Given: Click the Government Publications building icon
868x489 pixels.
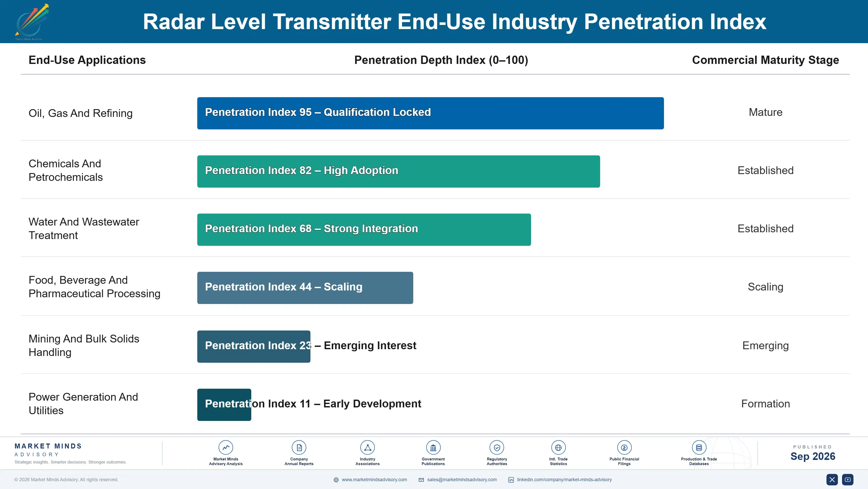Looking at the screenshot, I should (x=433, y=447).
